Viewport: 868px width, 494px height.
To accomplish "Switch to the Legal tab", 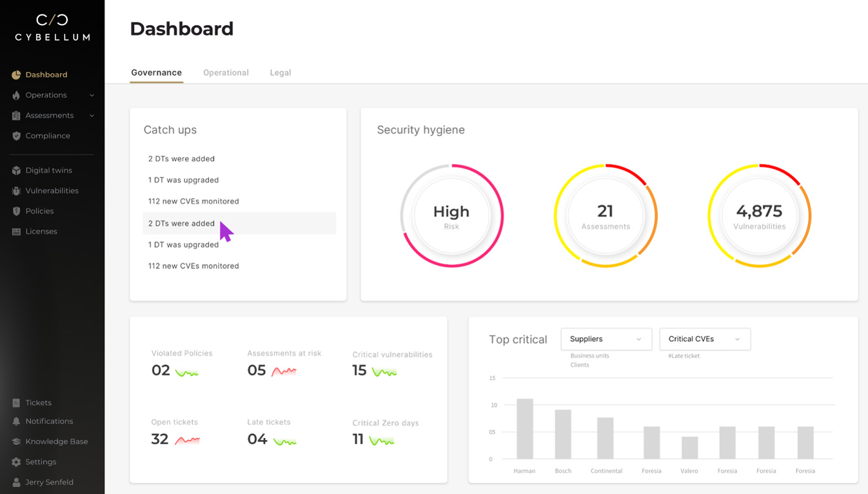I will pos(281,73).
